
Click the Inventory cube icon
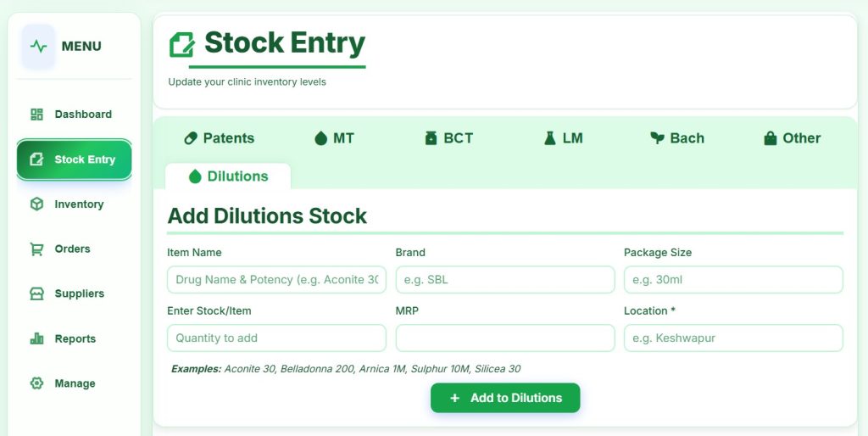click(36, 204)
